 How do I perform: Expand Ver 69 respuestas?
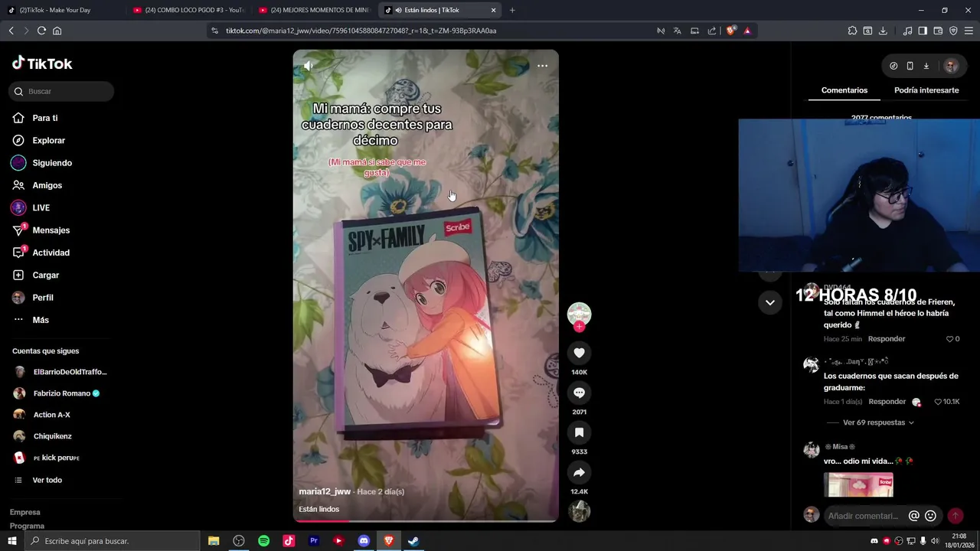pos(878,422)
